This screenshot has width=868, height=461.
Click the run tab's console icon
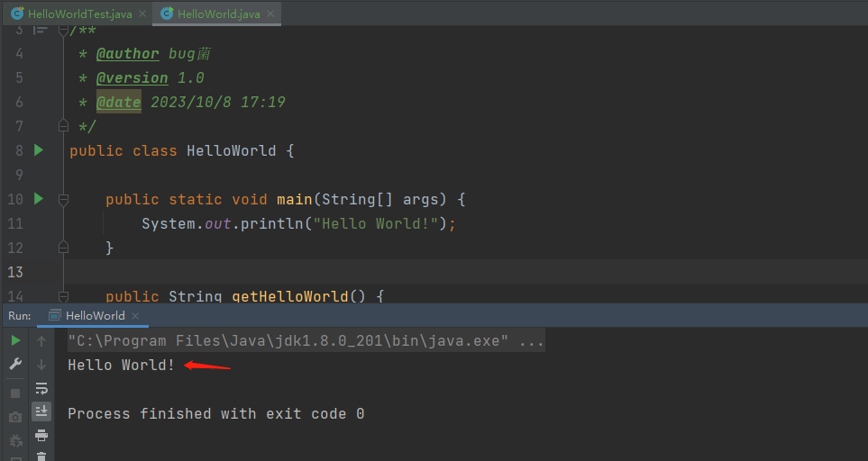coord(54,316)
